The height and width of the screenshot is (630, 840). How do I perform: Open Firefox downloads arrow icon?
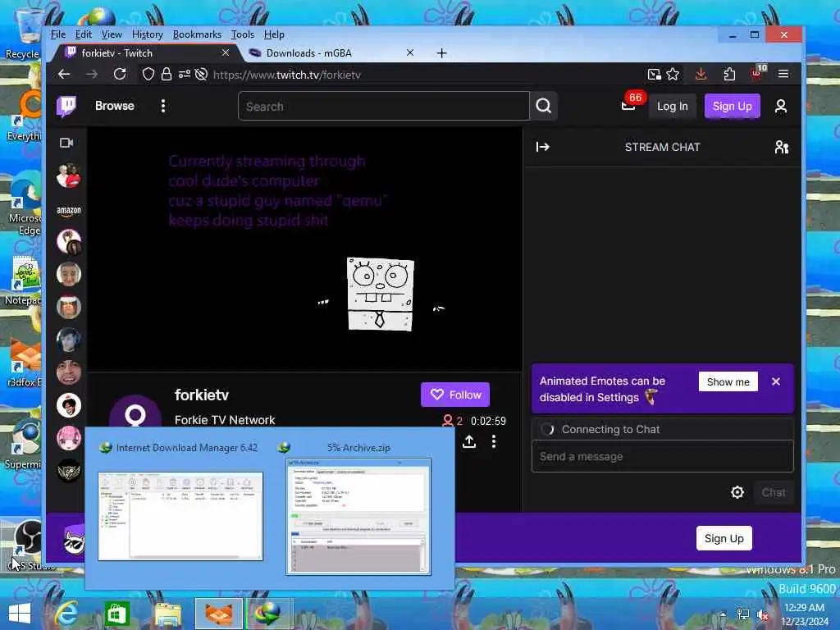[x=701, y=74]
